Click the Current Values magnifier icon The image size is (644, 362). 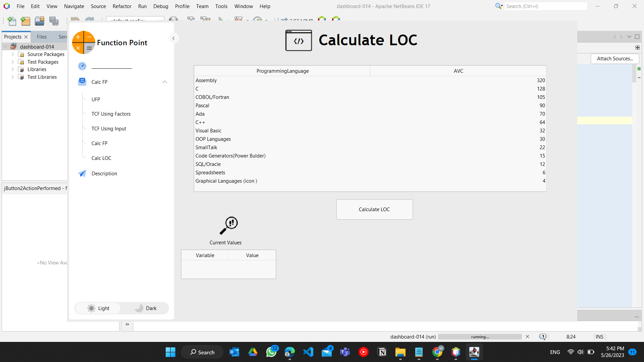[x=228, y=225]
